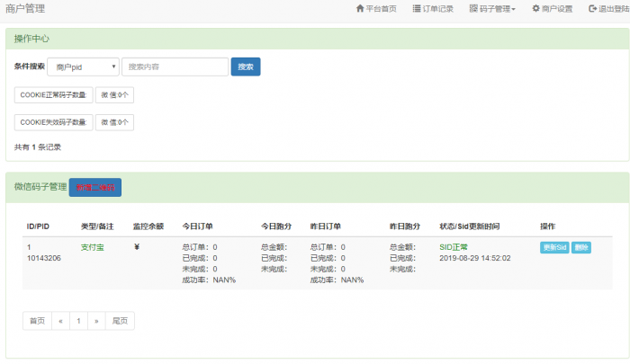Go to 首页 in pagination
This screenshot has height=364, width=630.
point(37,321)
